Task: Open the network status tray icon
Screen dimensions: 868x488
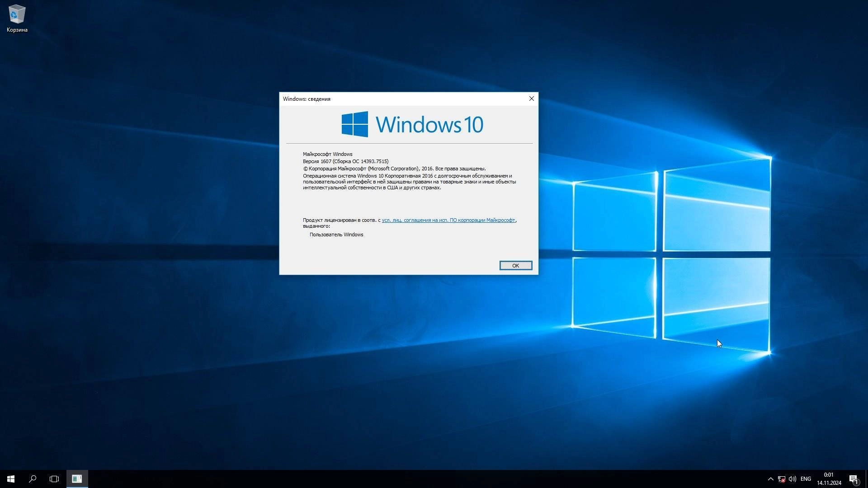Action: pyautogui.click(x=781, y=479)
